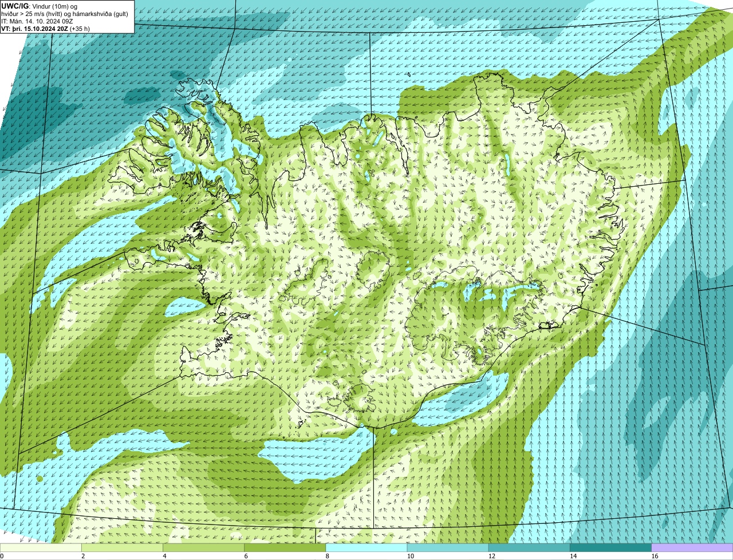Click the legend scale label "14"
This screenshot has width=733, height=560.
coord(573,556)
